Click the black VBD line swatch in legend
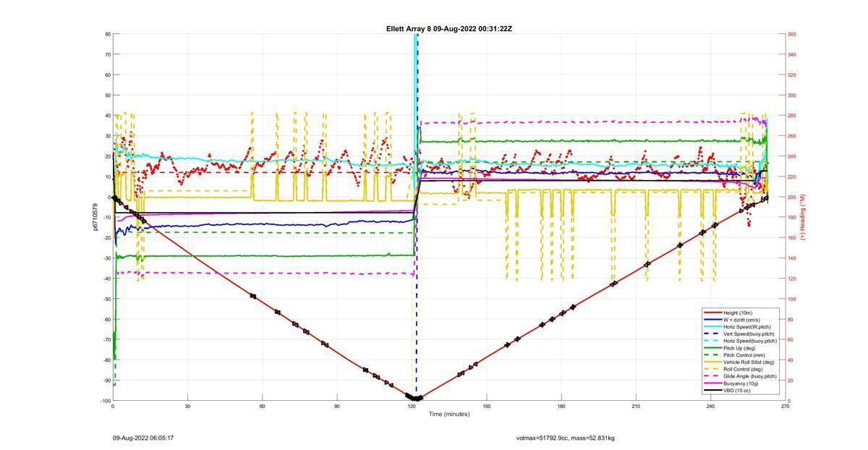 pyautogui.click(x=712, y=391)
